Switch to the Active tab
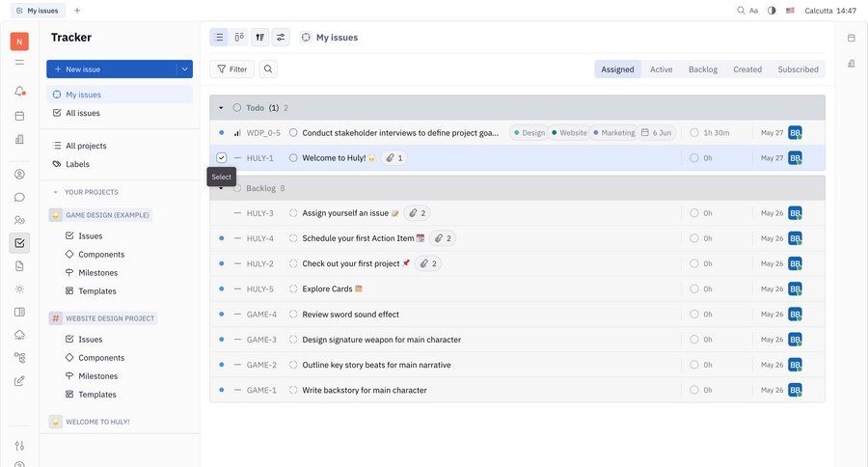This screenshot has width=868, height=467. pyautogui.click(x=661, y=69)
